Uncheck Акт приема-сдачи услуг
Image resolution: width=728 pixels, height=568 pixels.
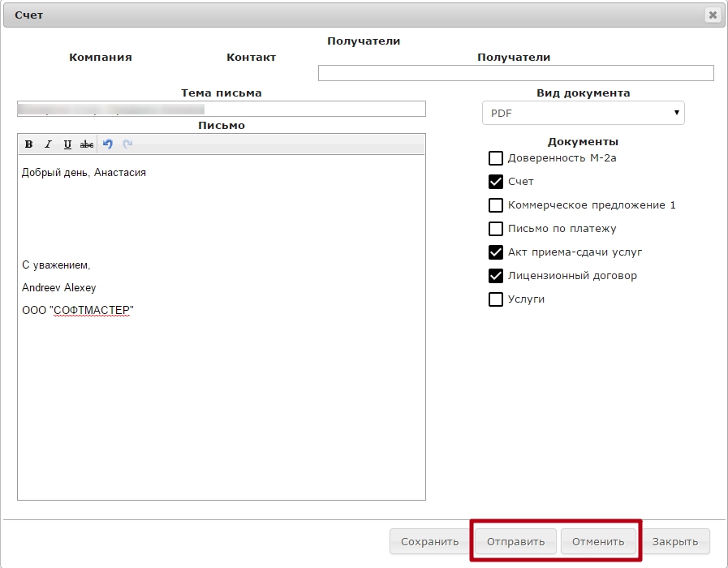coord(496,252)
